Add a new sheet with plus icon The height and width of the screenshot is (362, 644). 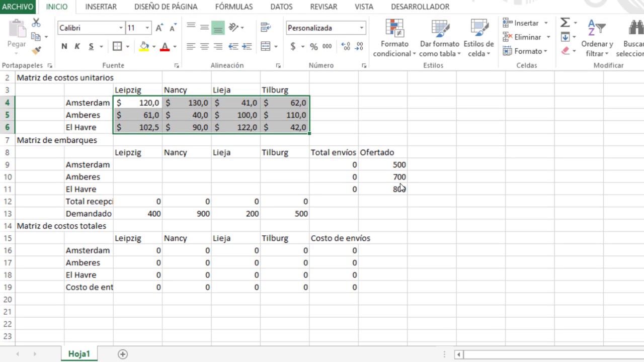pyautogui.click(x=123, y=354)
